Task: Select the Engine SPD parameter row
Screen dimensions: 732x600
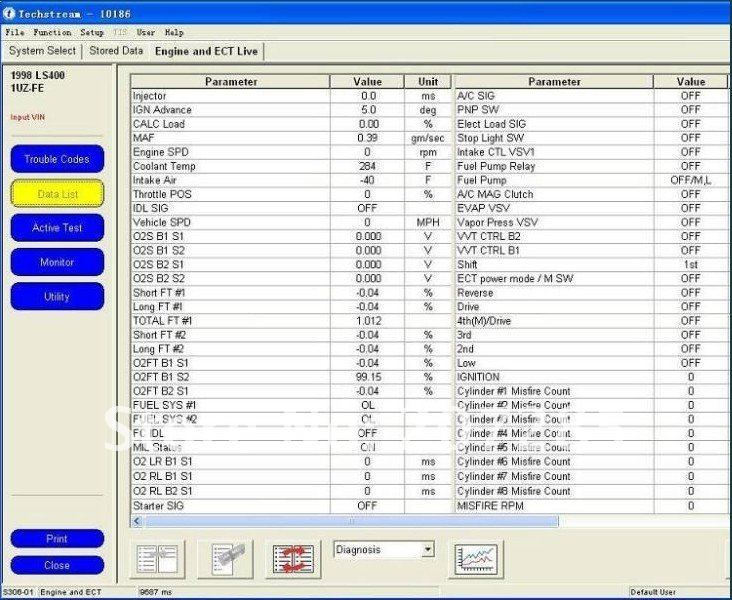Action: point(291,152)
